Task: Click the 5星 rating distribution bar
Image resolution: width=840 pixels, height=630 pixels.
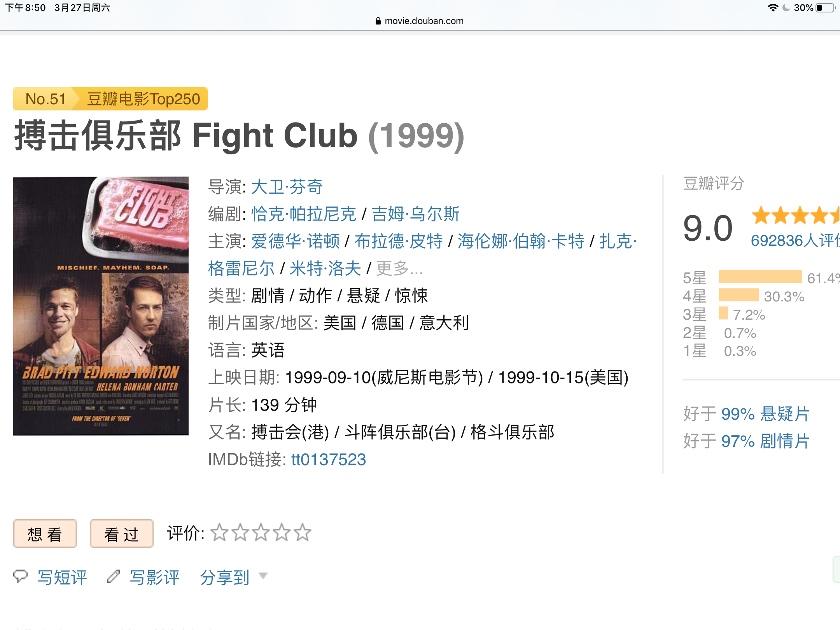Action: tap(760, 277)
